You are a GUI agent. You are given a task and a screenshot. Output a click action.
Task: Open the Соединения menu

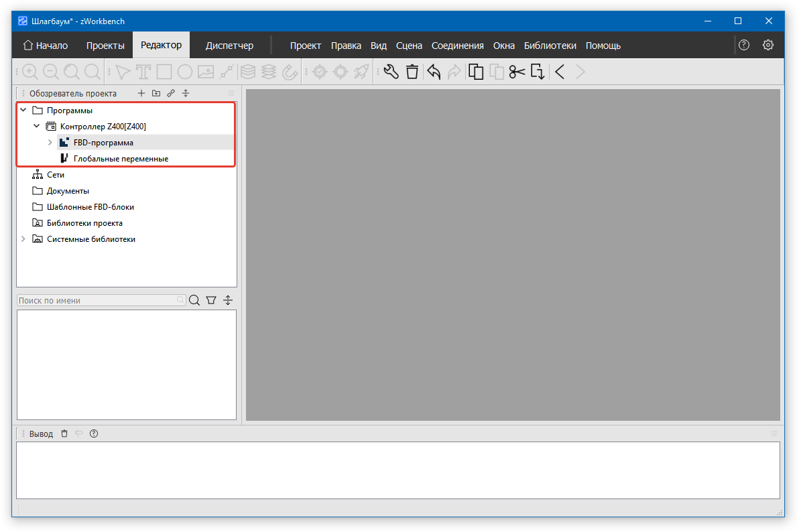tap(457, 46)
